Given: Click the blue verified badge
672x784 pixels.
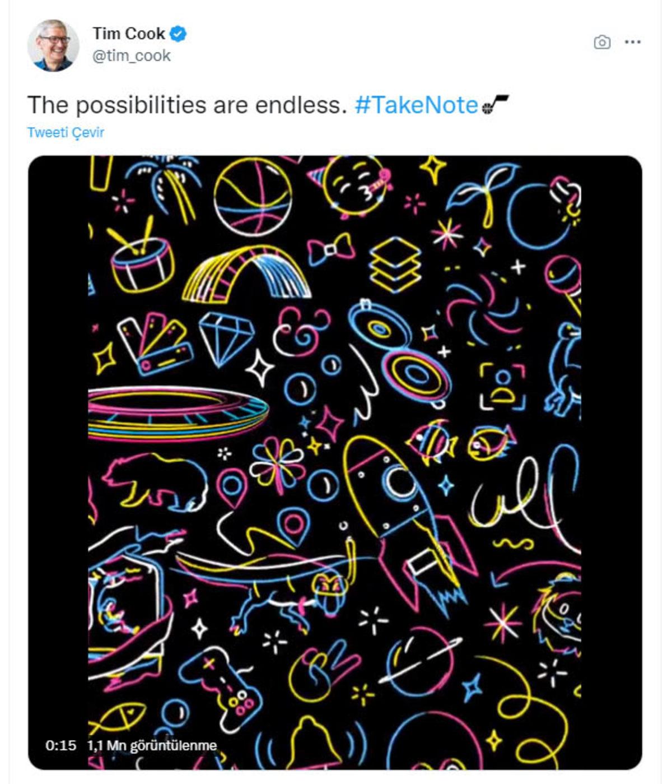Looking at the screenshot, I should pos(179,34).
